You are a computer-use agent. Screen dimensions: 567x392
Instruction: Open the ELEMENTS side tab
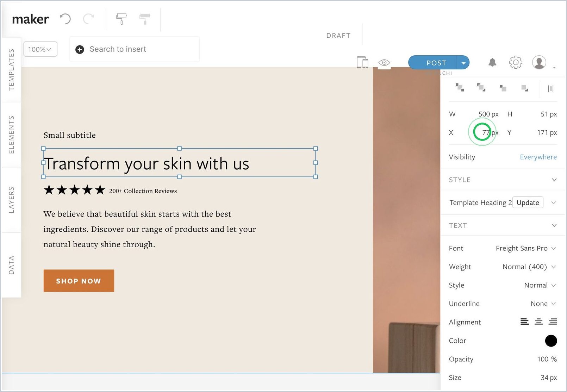click(x=11, y=135)
